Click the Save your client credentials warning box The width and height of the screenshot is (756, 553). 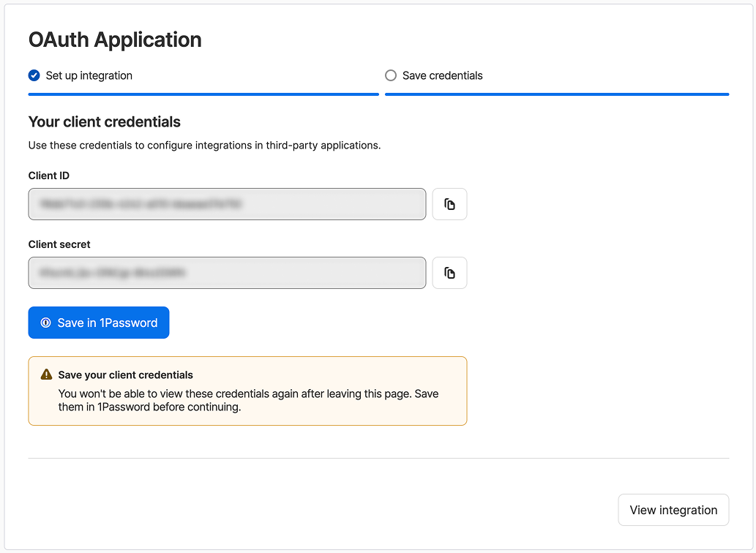247,391
